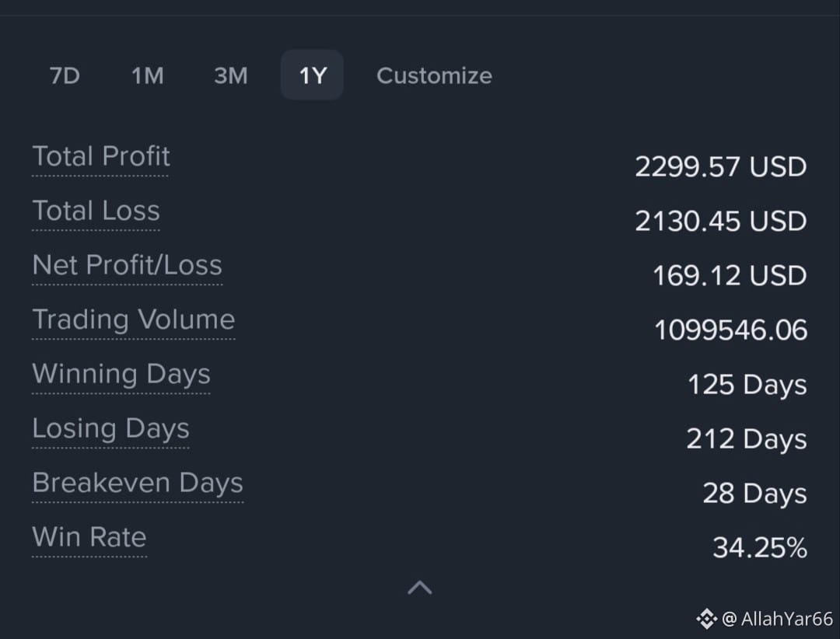Image resolution: width=840 pixels, height=639 pixels.
Task: Tap the Losing Days label
Action: [111, 428]
